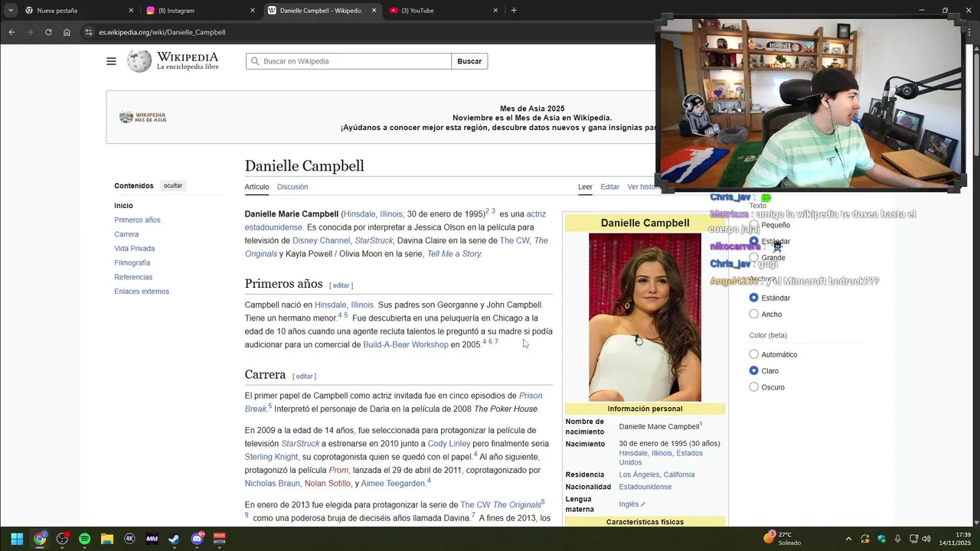Edit the Primeros años section
This screenshot has height=551, width=980.
[341, 285]
